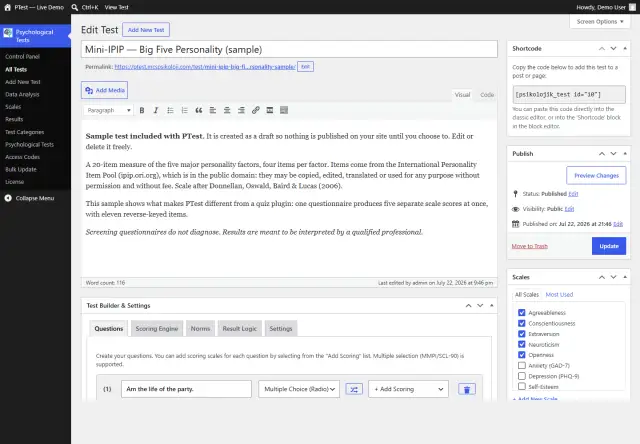Edit the permalink

(305, 67)
